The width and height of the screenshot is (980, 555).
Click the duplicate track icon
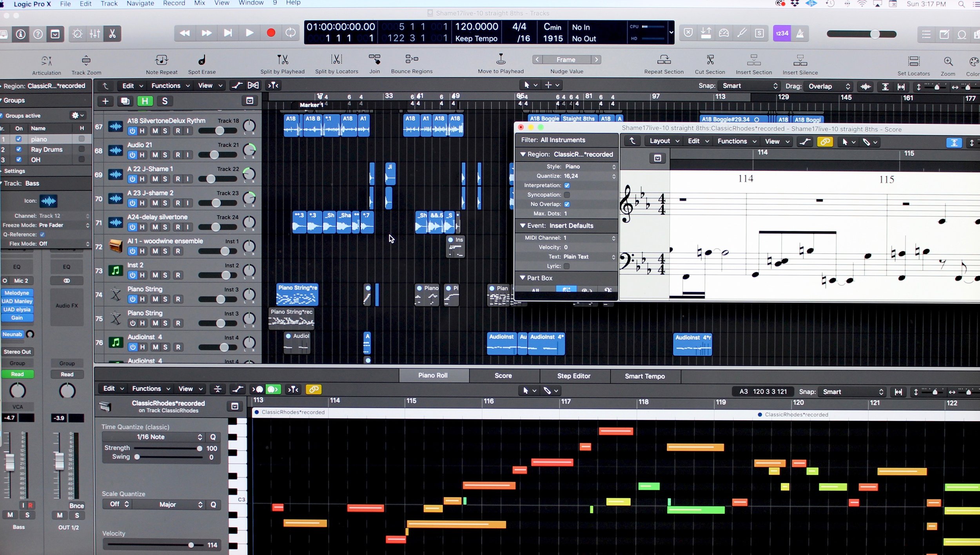coord(125,101)
